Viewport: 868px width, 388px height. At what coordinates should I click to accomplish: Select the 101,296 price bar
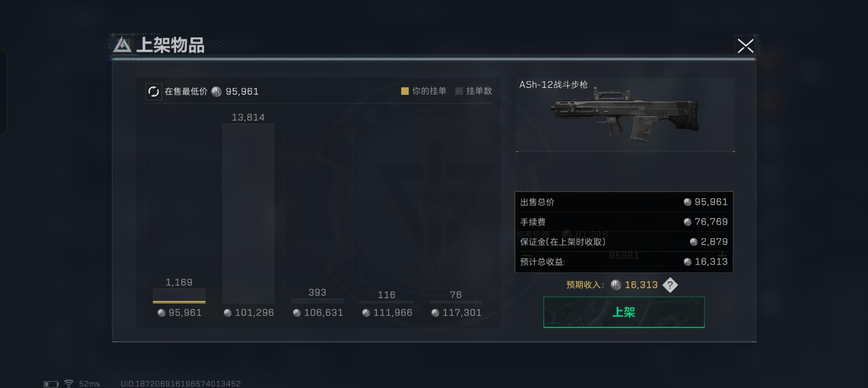[x=248, y=213]
